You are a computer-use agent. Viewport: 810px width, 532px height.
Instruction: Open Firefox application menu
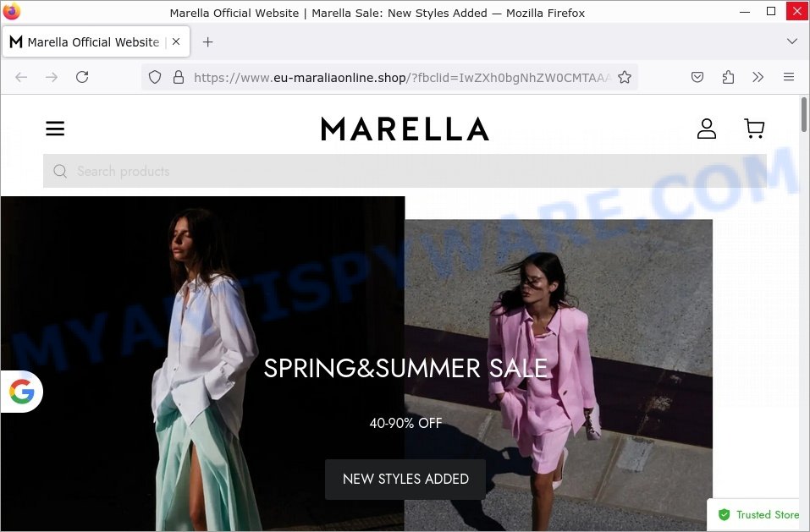coord(788,78)
